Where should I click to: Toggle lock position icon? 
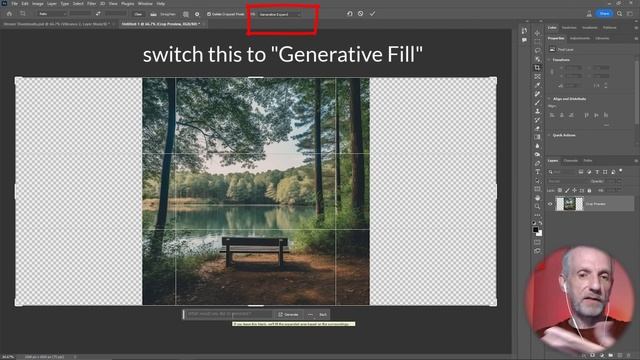574,190
